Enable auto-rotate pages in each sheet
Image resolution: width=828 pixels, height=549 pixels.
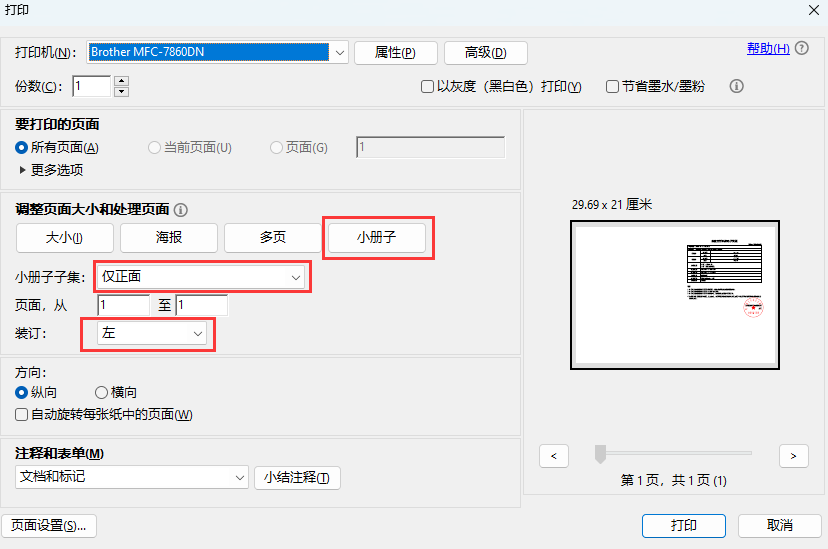[22, 414]
